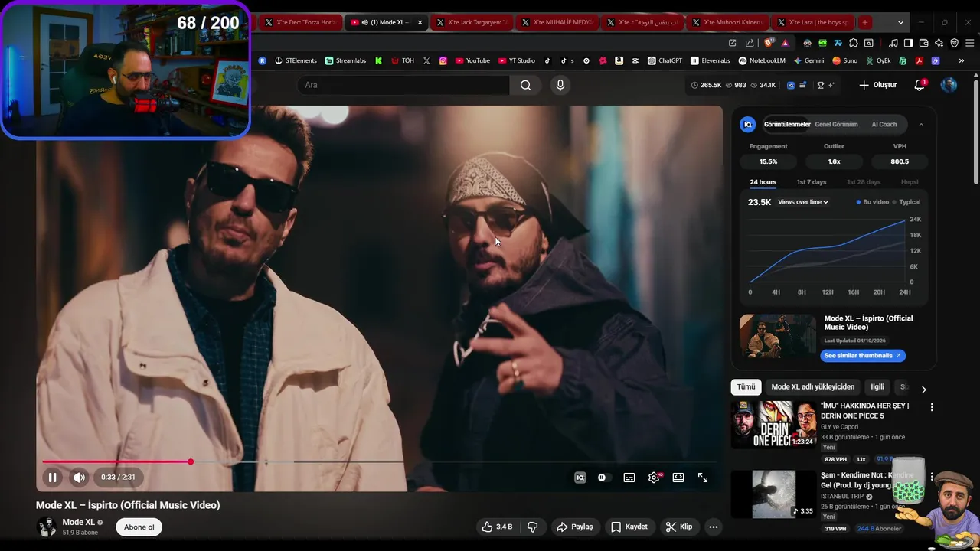Switch to Genel Görünüm tab
Viewport: 980px width, 551px height.
tap(836, 124)
